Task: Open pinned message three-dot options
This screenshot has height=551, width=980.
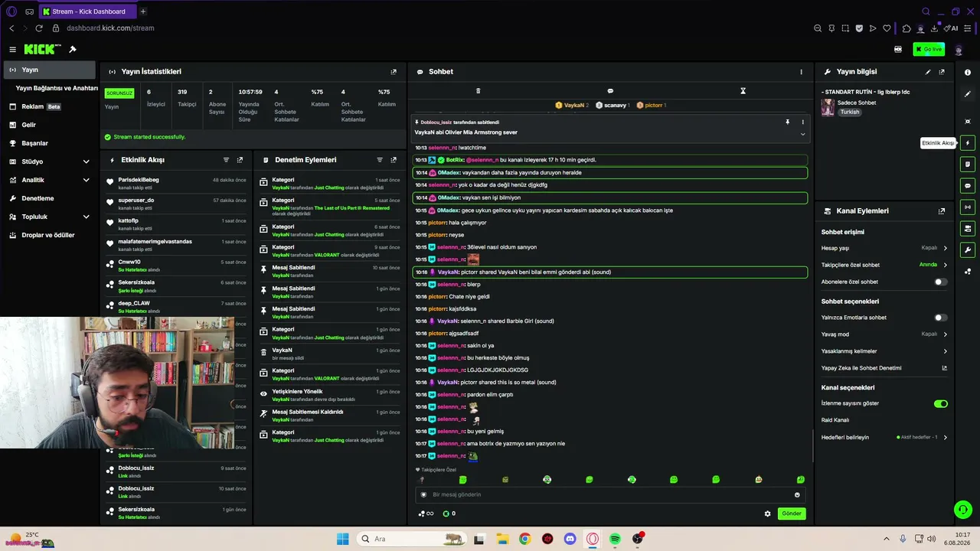Action: point(802,122)
